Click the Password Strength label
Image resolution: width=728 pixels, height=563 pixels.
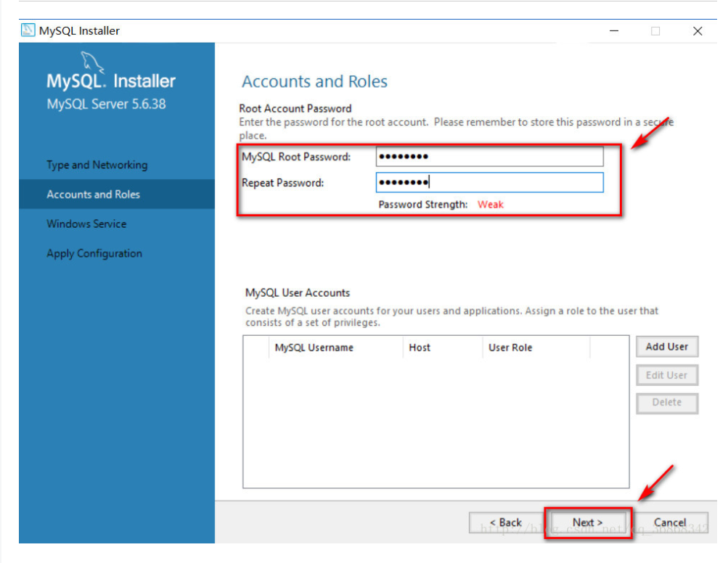coord(423,205)
